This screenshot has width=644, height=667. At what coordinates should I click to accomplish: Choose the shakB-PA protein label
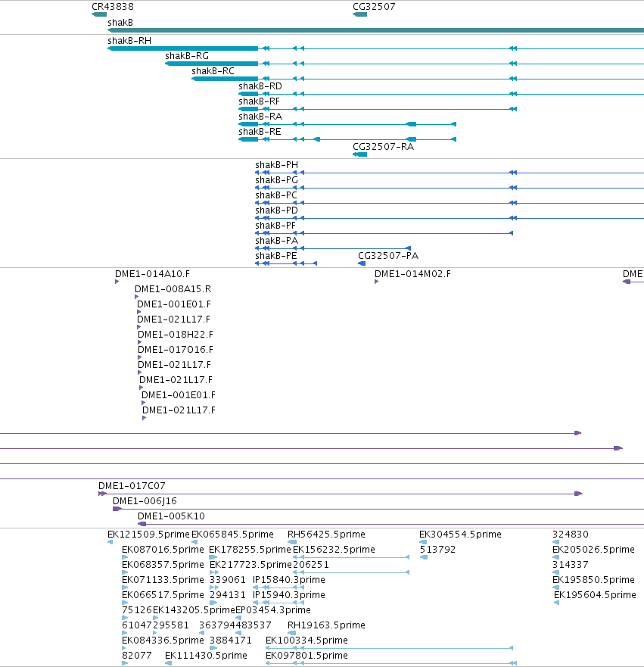coord(276,241)
